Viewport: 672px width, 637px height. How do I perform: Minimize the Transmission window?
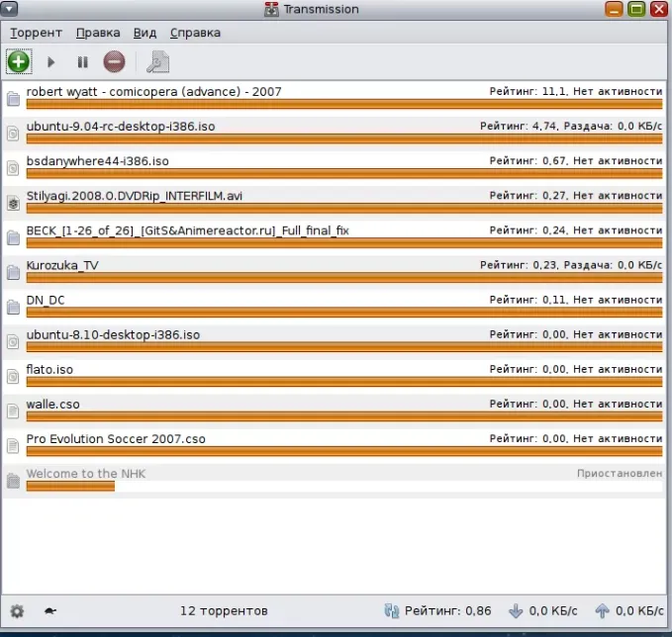tap(614, 9)
